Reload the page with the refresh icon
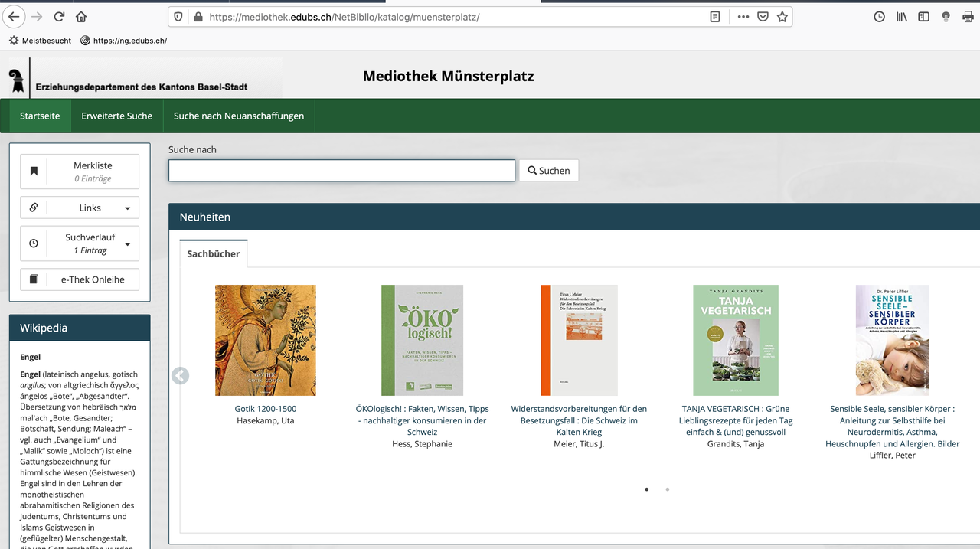This screenshot has height=549, width=980. point(59,16)
